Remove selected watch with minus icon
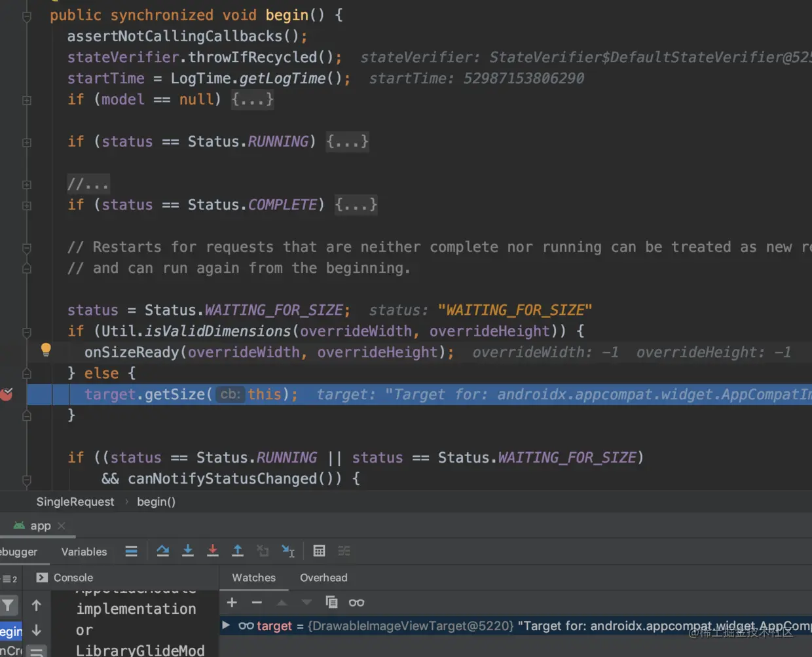 coord(257,602)
